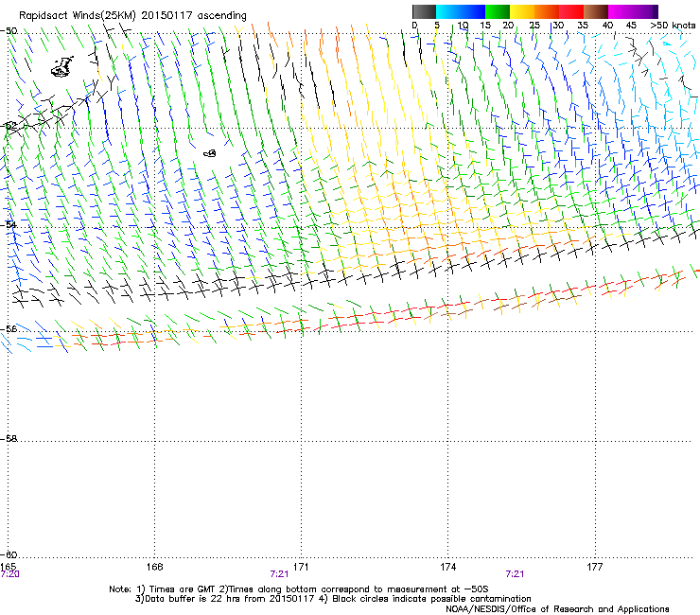Viewport: 700px width, 615px height.
Task: Click the red 30-35 knots legend swatch
Action: tap(571, 11)
